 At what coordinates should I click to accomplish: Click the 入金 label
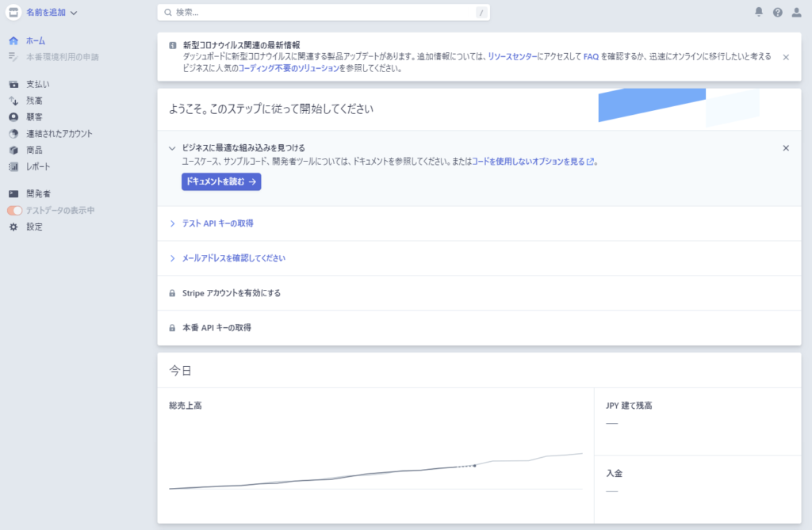point(615,474)
